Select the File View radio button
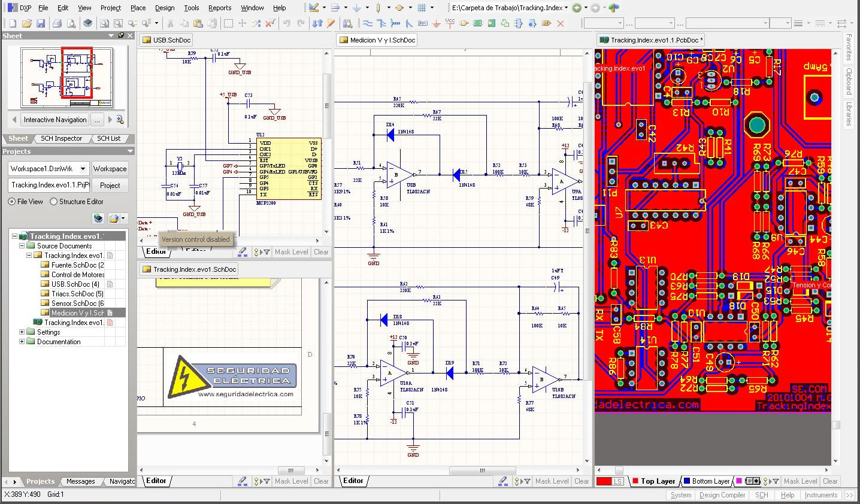 (x=12, y=202)
